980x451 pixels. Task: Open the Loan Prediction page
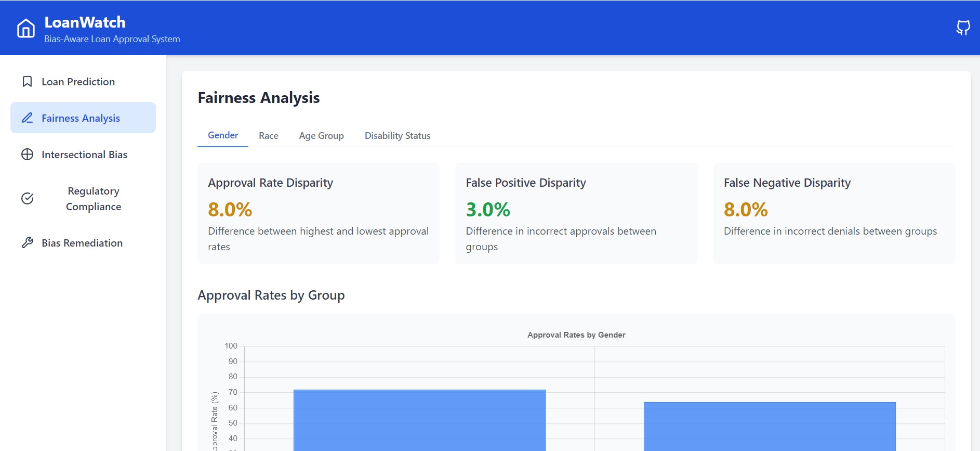point(83,82)
